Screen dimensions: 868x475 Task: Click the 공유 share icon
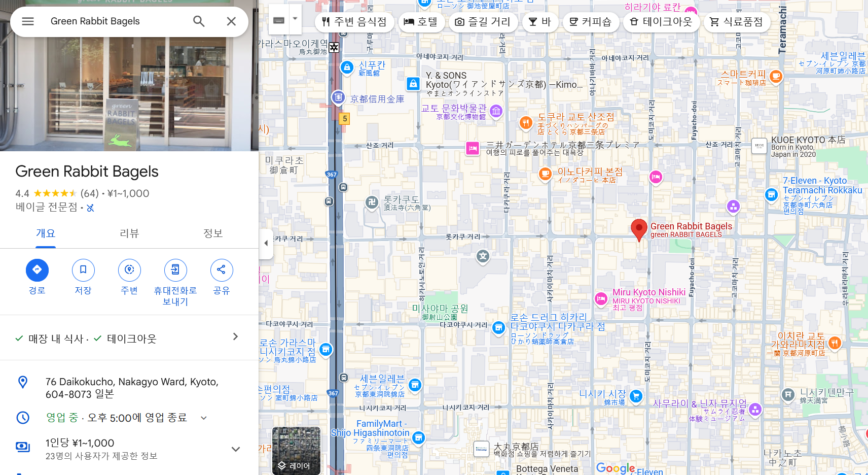222,270
